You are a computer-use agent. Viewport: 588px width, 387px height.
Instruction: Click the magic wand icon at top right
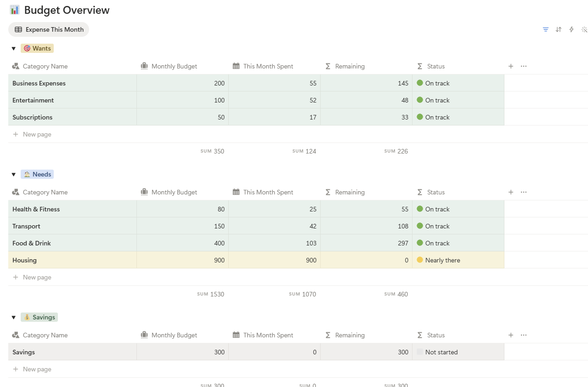point(584,29)
